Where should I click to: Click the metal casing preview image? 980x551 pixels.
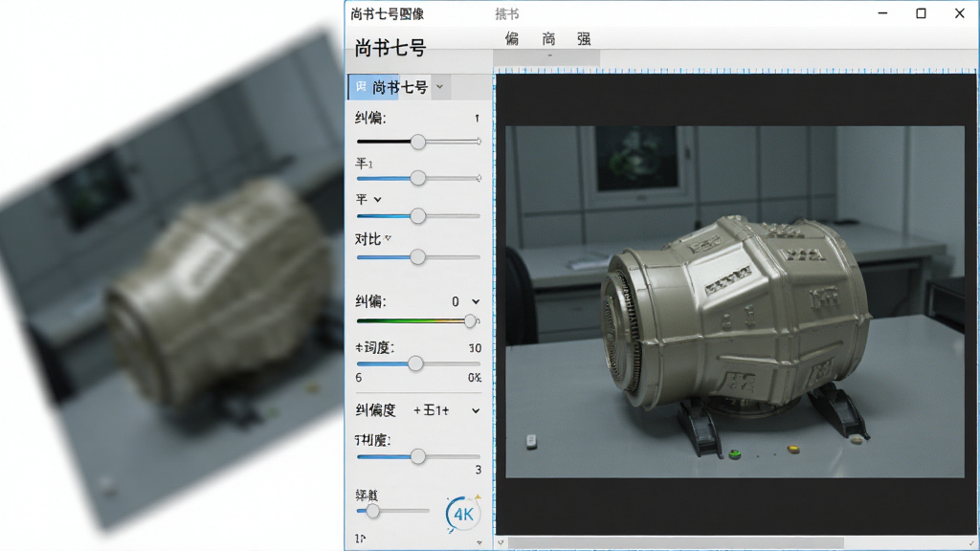[x=735, y=301]
